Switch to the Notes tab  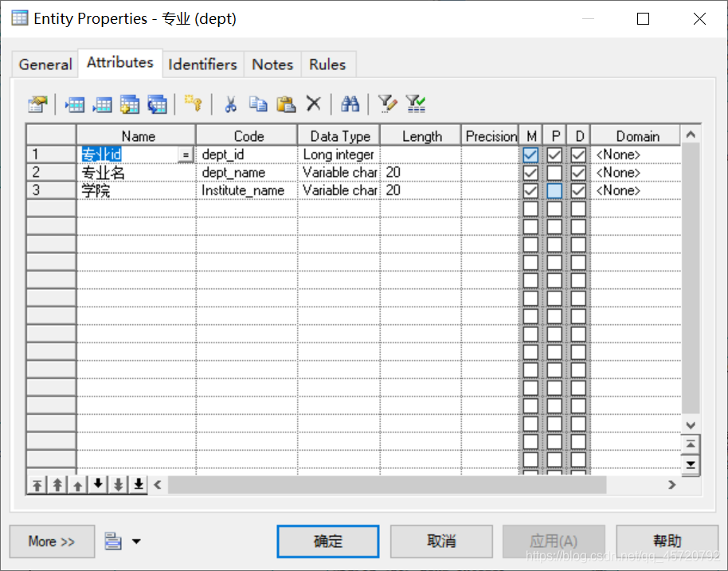point(272,65)
